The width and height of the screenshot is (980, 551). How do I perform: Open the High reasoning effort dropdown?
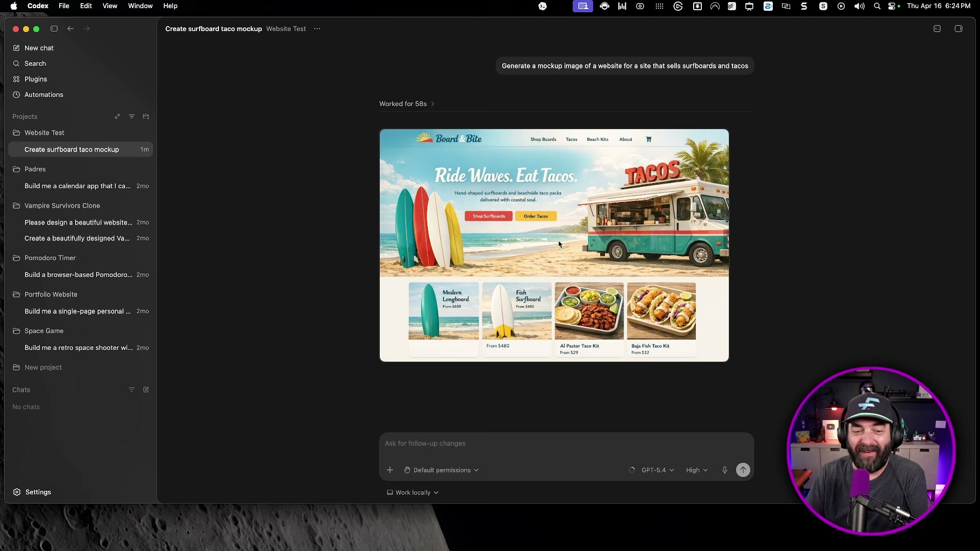pyautogui.click(x=697, y=470)
